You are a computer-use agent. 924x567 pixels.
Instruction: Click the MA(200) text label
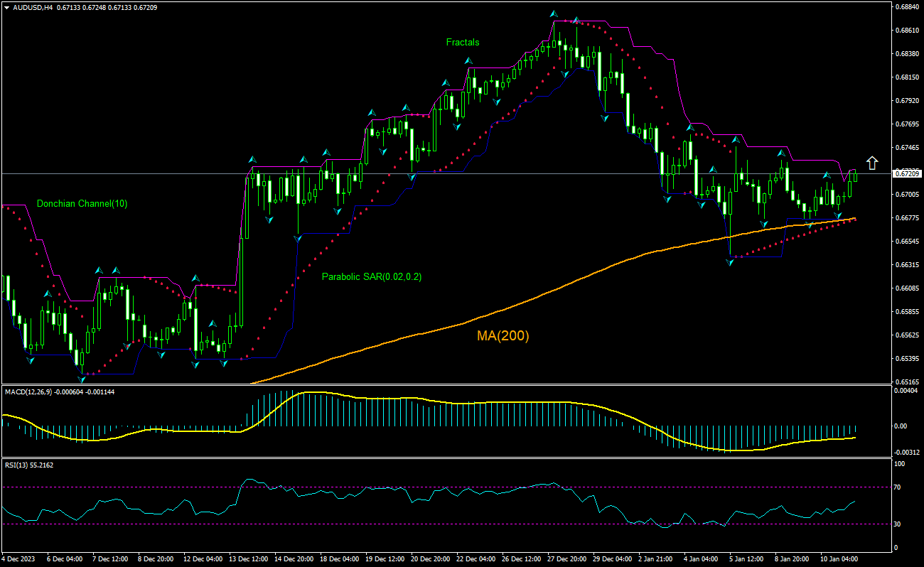[x=505, y=335]
